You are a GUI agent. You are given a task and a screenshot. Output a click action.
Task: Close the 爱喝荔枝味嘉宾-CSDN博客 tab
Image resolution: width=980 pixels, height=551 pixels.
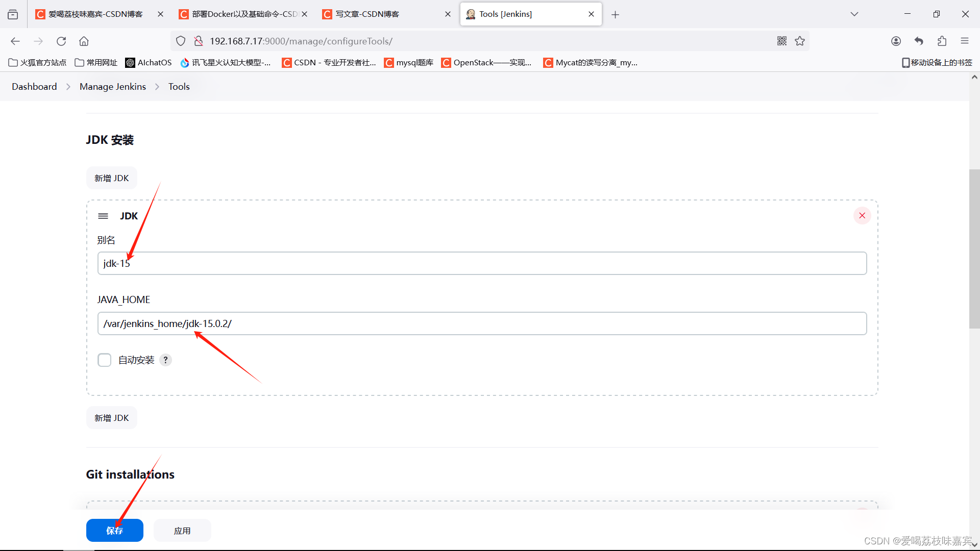(160, 14)
